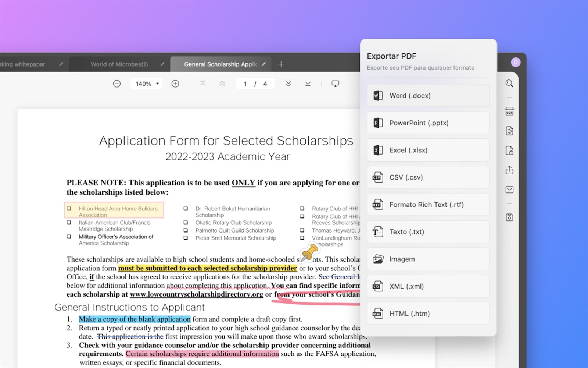Screen dimensions: 588x368
Task: Export the PDF as Excel (.xlsx)
Action: (x=428, y=150)
